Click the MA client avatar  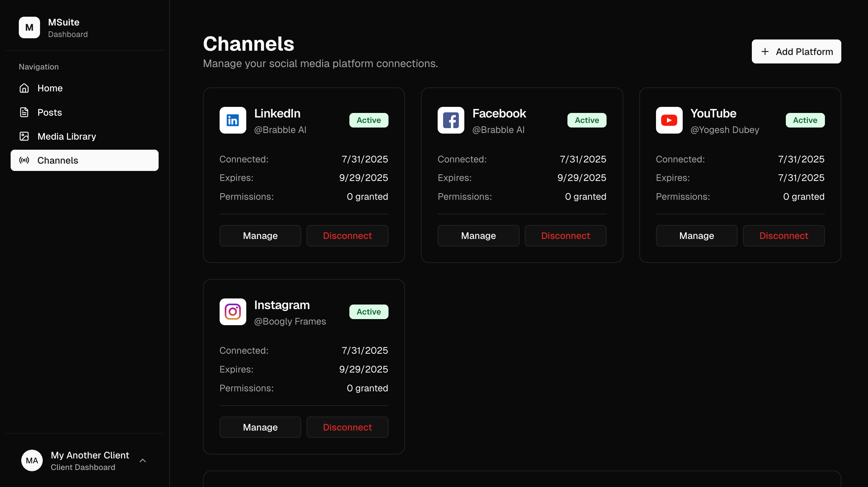pos(32,460)
